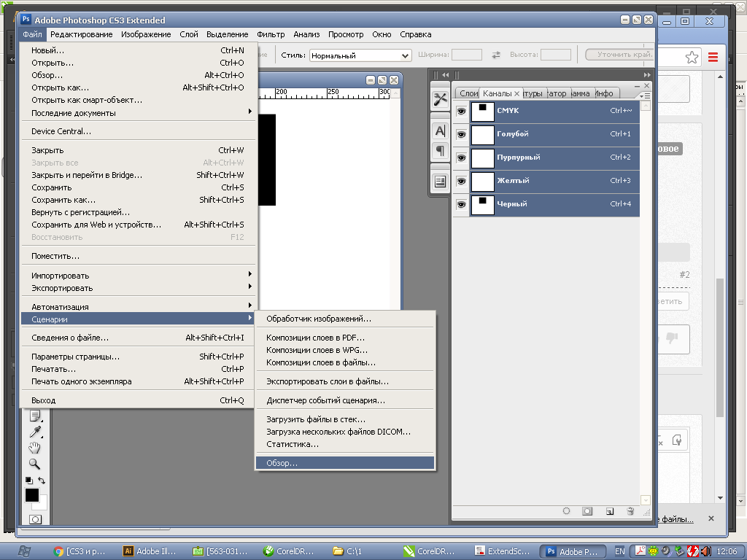Click the EN language indicator
Screen dimensions: 747x560
[620, 551]
